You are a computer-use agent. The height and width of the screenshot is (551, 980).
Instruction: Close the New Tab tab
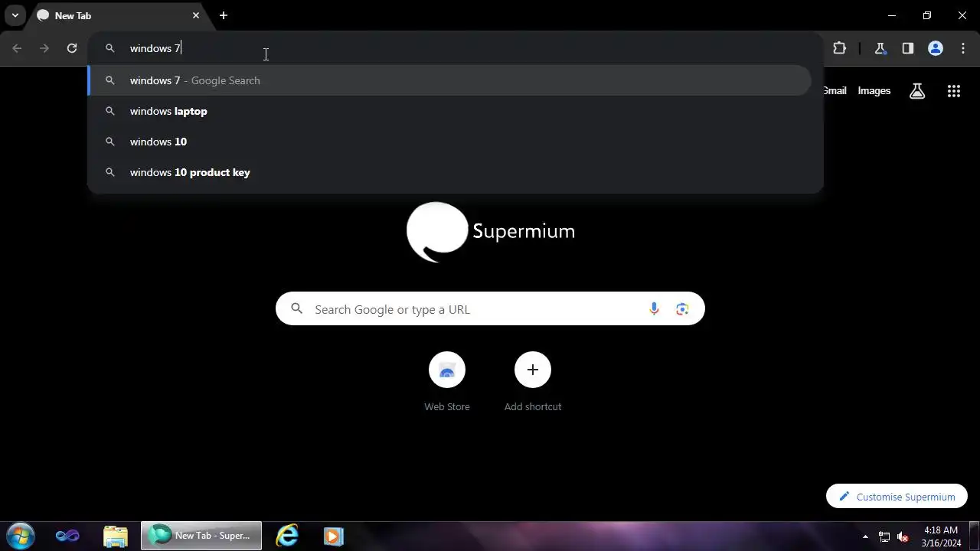coord(196,15)
